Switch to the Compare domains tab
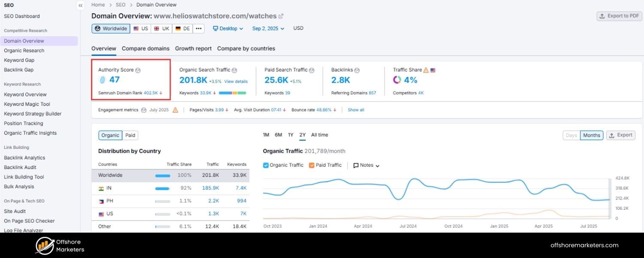 pyautogui.click(x=146, y=48)
